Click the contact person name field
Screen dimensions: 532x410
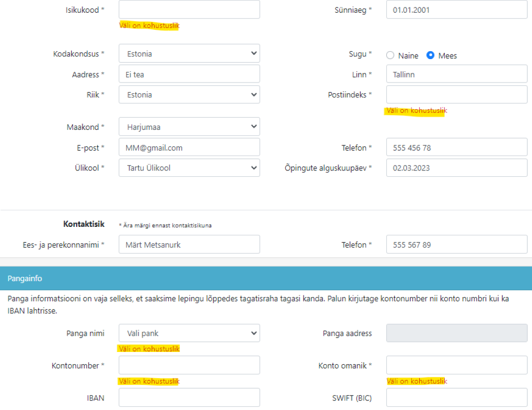coord(189,245)
